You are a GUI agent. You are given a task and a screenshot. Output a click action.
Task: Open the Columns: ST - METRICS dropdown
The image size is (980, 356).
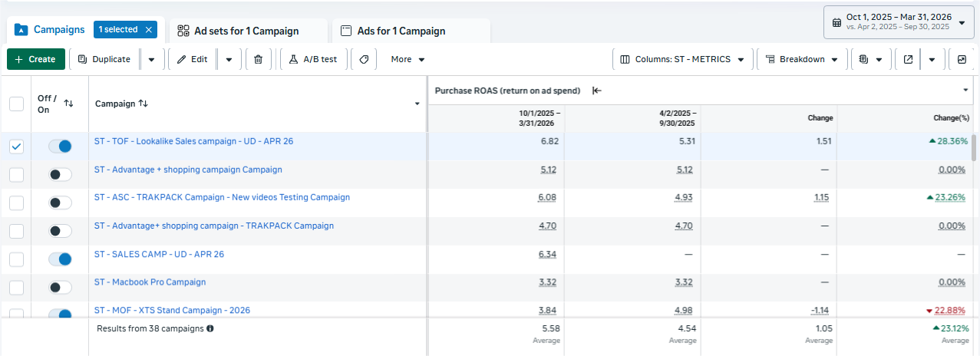(682, 59)
